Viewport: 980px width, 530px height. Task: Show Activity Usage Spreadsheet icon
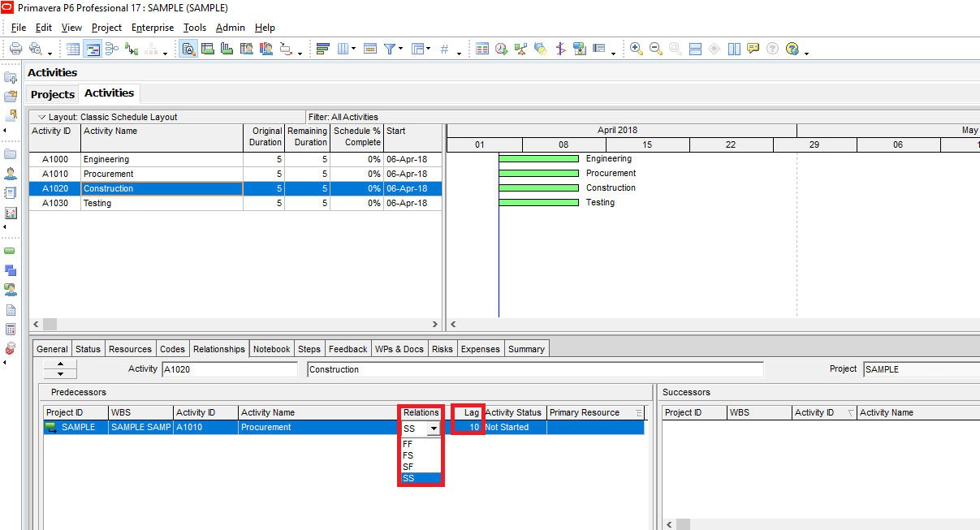click(x=208, y=49)
